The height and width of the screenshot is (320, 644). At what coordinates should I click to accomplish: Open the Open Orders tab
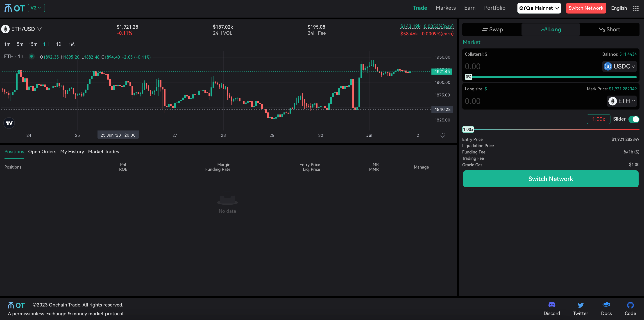coord(42,151)
